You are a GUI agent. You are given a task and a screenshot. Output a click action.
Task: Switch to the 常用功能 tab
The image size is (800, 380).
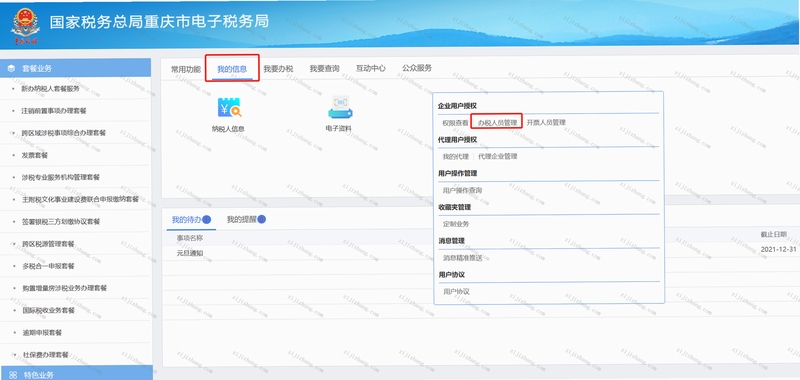(x=186, y=69)
